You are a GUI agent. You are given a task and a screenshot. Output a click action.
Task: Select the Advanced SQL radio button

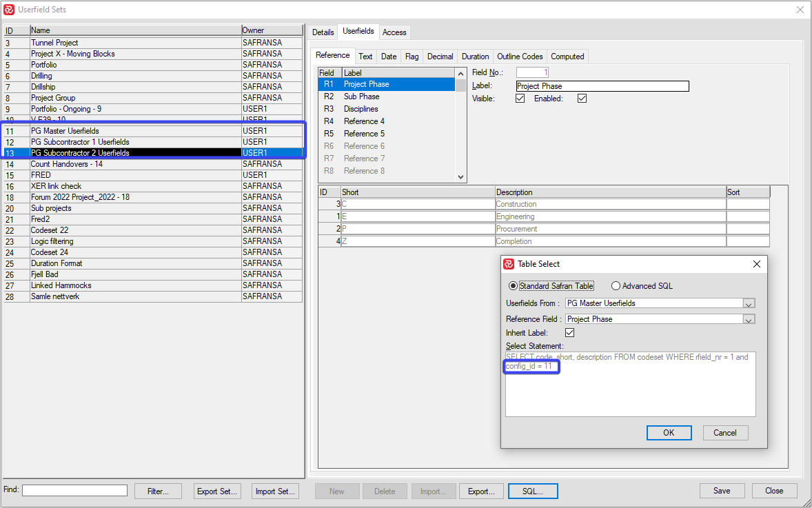(x=616, y=286)
